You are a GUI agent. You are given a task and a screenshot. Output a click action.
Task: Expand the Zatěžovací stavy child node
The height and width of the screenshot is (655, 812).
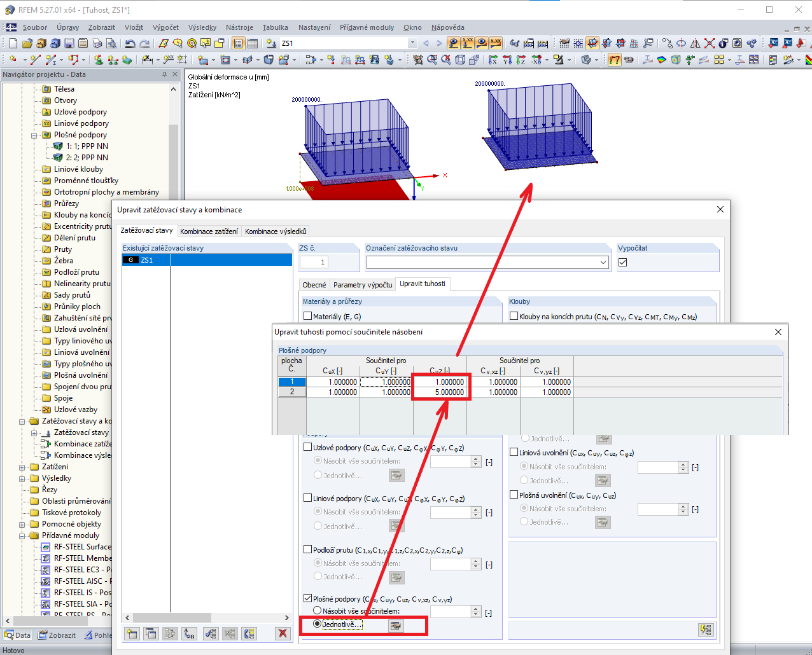pos(34,432)
